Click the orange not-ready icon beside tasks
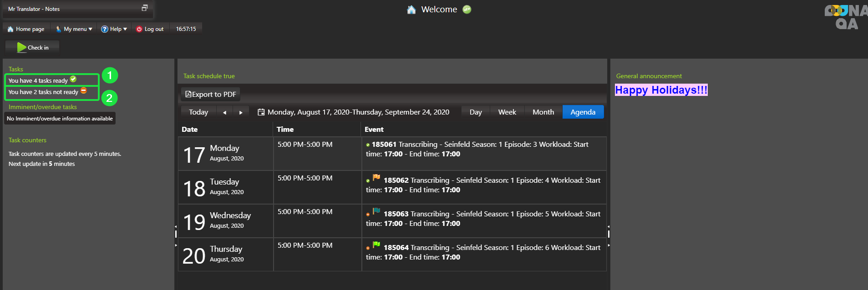The height and width of the screenshot is (290, 868). 84,90
